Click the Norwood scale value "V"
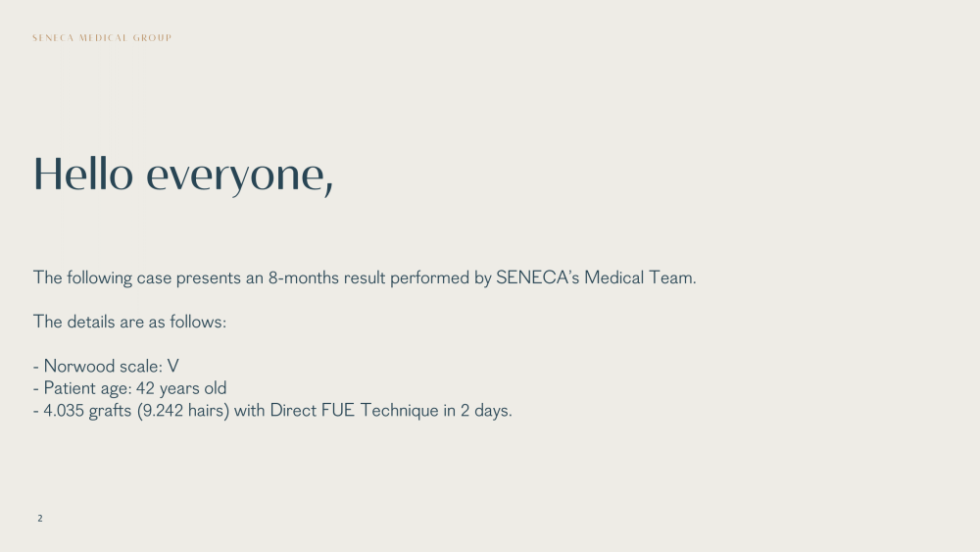This screenshot has width=980, height=552. coord(173,367)
